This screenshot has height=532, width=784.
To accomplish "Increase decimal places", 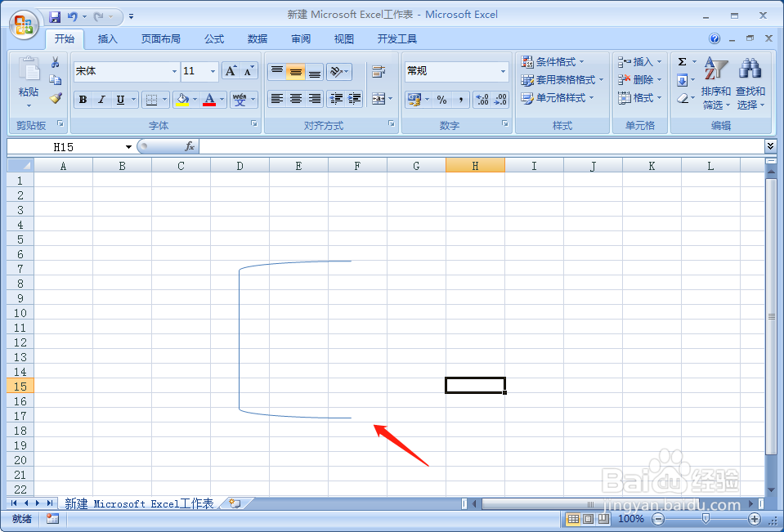I will [x=482, y=100].
